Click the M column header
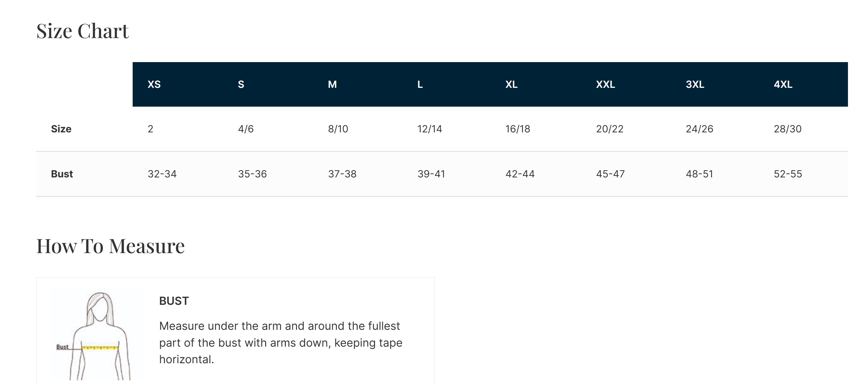 tap(332, 84)
